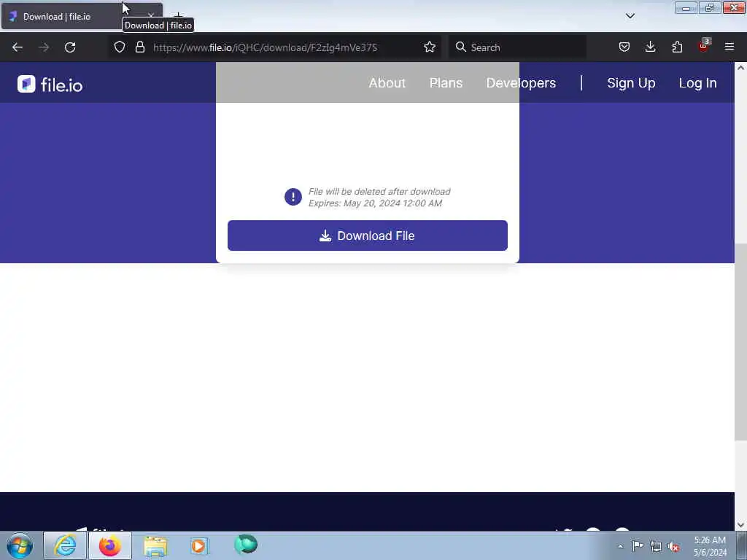The width and height of the screenshot is (747, 560).
Task: Click the page vertical scrollbar thumb
Action: [740, 343]
